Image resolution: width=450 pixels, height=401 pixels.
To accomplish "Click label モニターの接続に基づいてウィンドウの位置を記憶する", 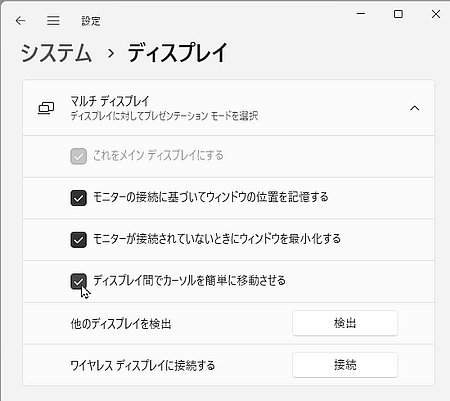I will pyautogui.click(x=211, y=197).
